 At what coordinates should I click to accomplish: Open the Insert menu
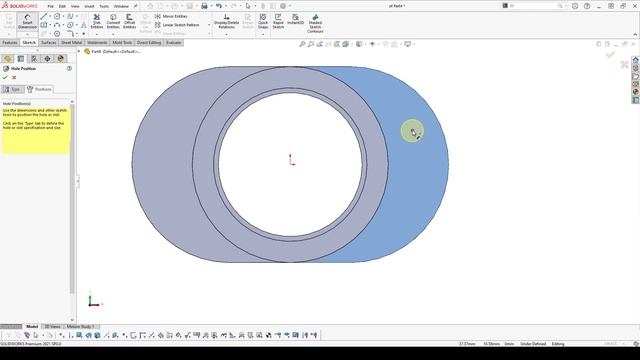click(89, 6)
